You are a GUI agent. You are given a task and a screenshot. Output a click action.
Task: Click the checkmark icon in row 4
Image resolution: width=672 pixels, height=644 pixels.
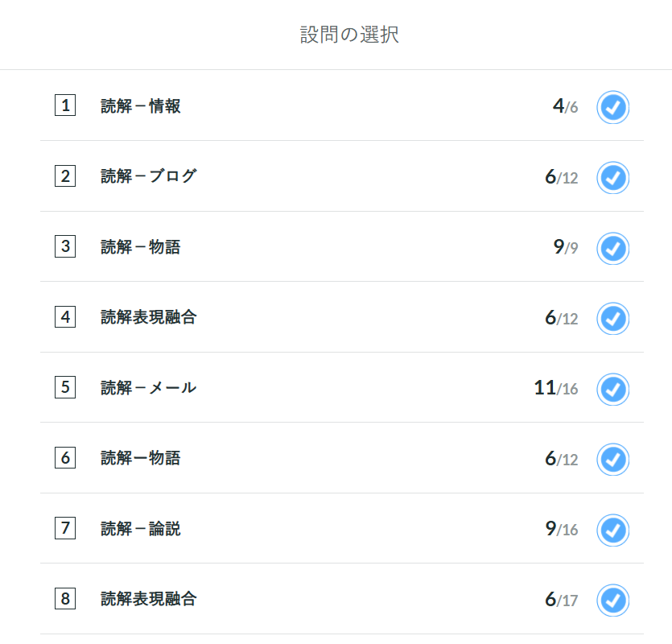coord(613,319)
